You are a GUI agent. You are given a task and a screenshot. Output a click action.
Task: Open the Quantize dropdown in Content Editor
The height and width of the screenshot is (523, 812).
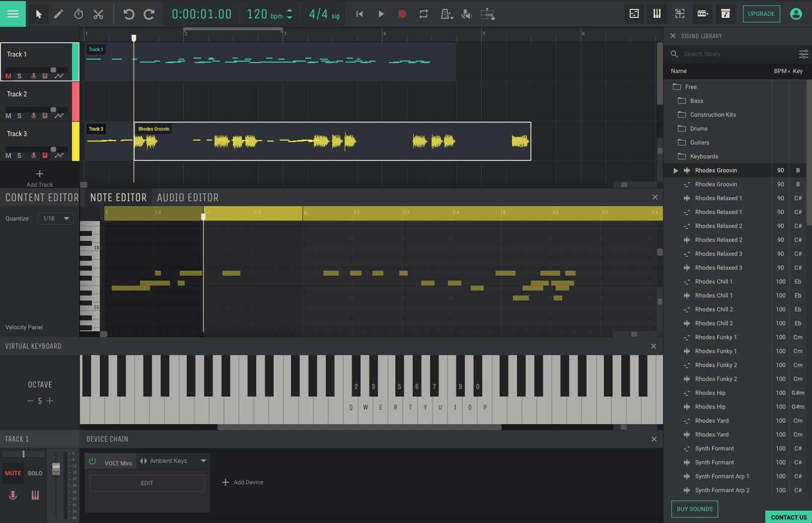point(55,218)
